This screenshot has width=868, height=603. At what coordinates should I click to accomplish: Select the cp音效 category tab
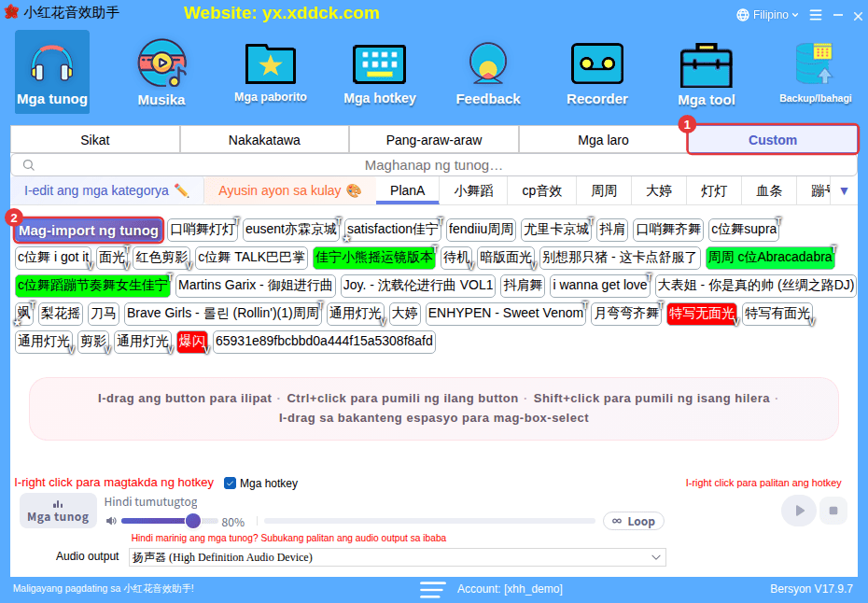542,191
